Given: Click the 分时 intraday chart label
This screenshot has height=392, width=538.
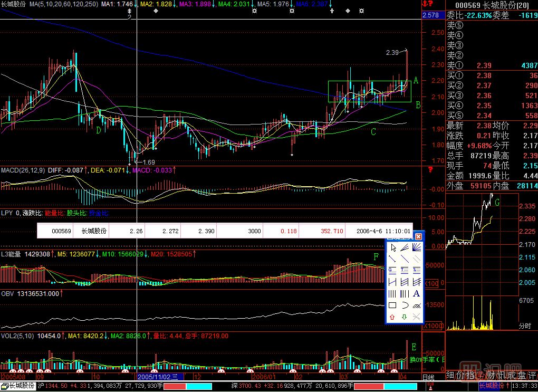Looking at the screenshot, I should pos(525,326).
